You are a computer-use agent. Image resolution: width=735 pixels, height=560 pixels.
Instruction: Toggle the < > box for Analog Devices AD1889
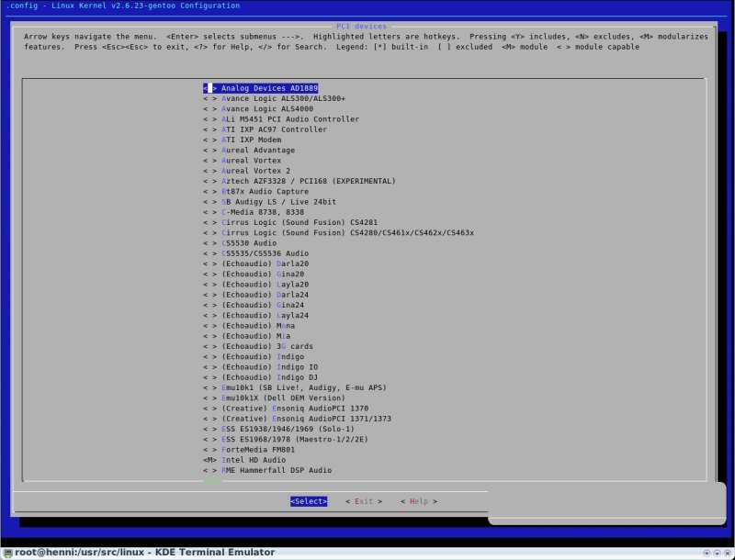coord(210,88)
